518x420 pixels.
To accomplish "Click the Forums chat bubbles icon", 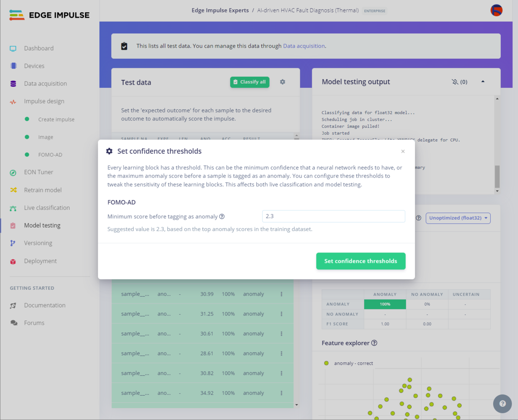I will 14,323.
